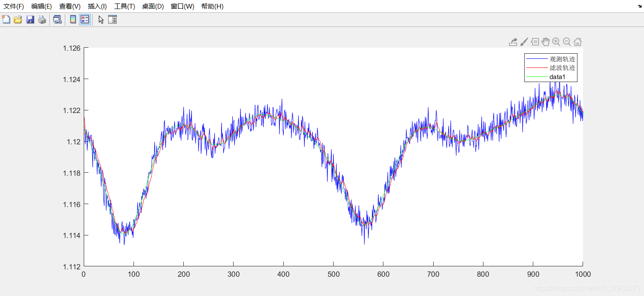Open the 帮助(H) menu
644x296 pixels.
[213, 6]
